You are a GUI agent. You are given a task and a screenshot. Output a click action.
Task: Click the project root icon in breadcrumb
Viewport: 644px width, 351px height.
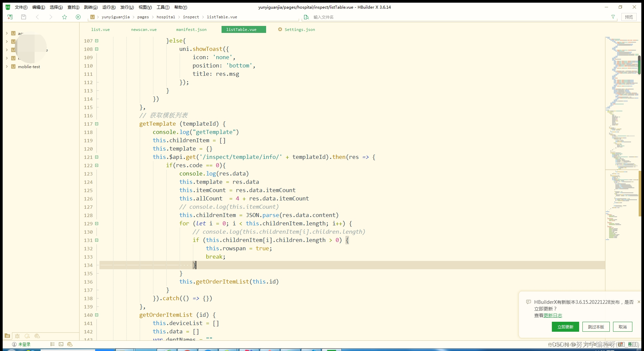93,17
